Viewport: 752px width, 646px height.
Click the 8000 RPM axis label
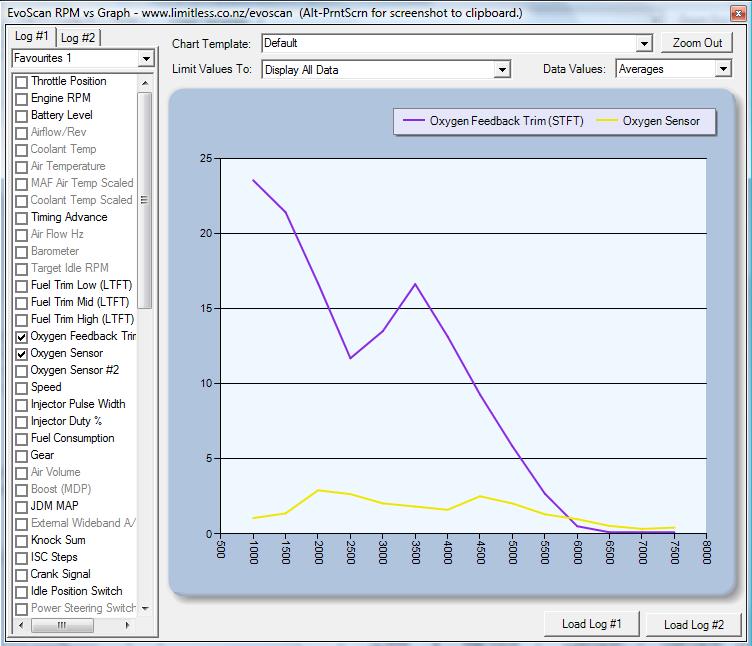tap(706, 552)
